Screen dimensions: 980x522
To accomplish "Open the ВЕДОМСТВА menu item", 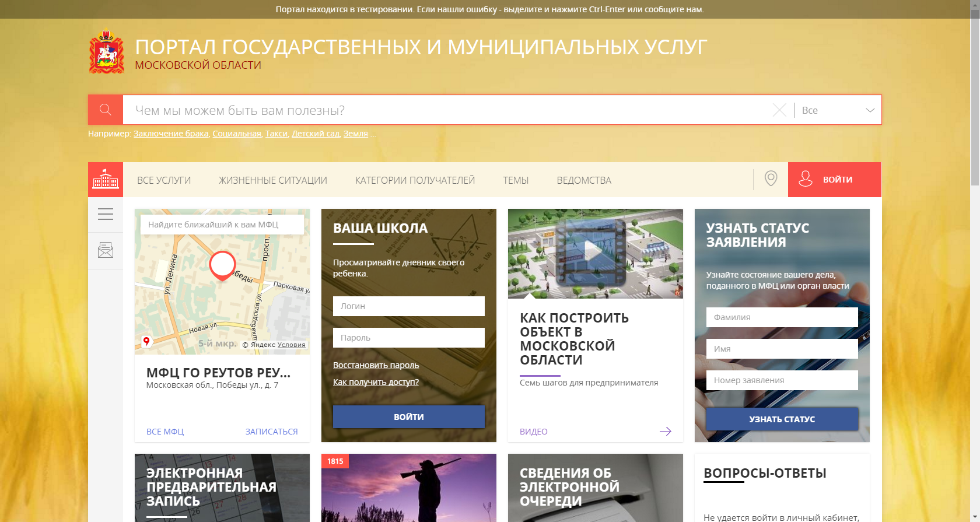I will 584,180.
